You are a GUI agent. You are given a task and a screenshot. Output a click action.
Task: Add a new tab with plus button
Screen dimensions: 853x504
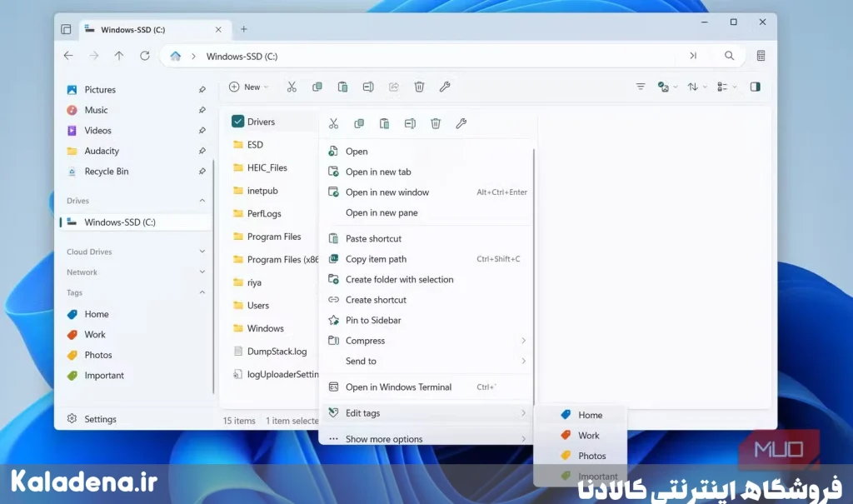tap(244, 29)
